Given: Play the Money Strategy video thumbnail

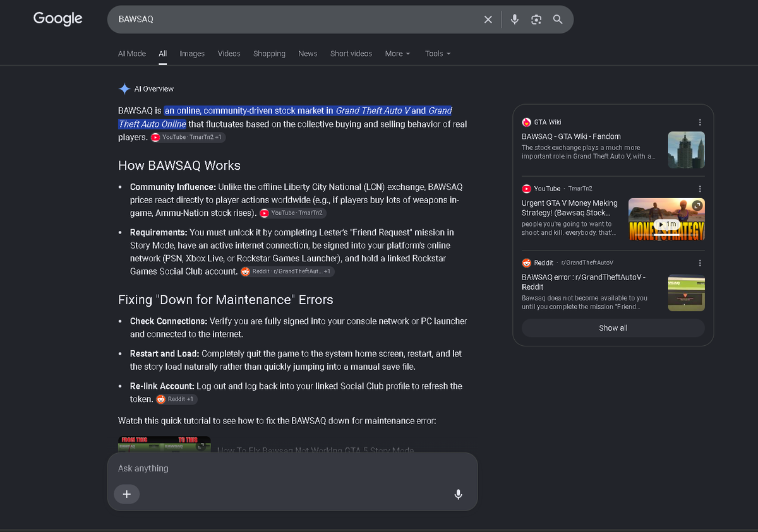Looking at the screenshot, I should [x=666, y=220].
